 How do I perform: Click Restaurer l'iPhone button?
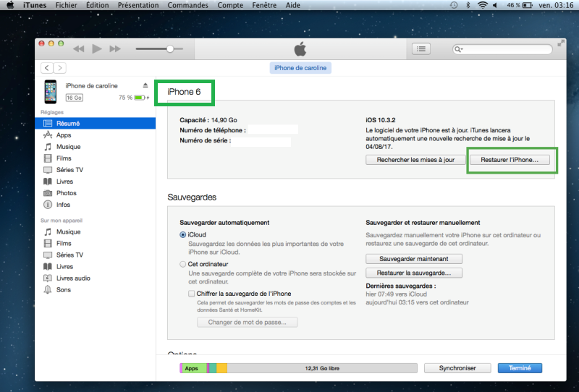tap(510, 160)
